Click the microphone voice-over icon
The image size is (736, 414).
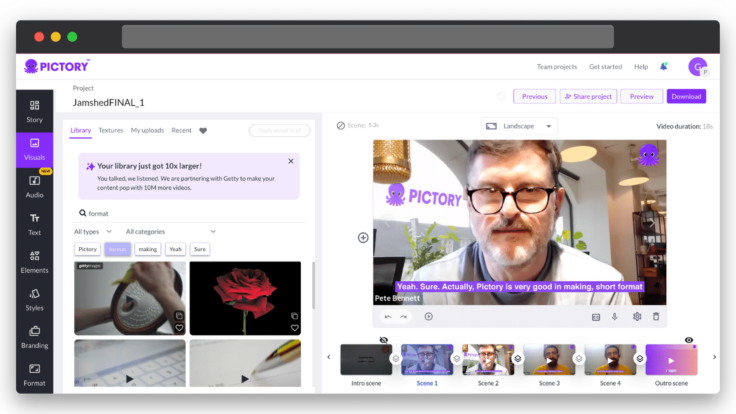(614, 317)
